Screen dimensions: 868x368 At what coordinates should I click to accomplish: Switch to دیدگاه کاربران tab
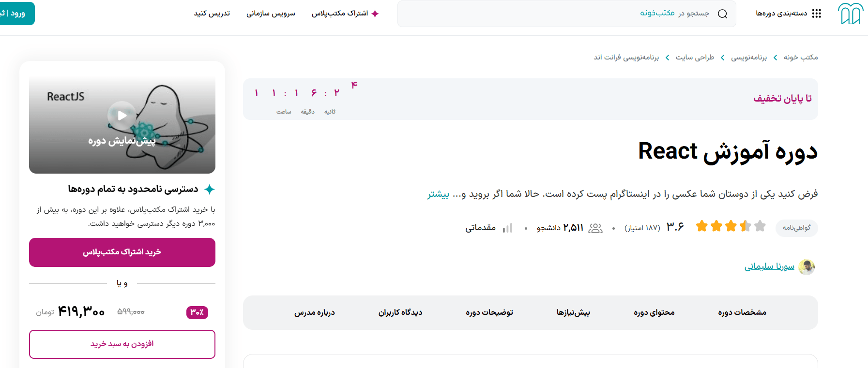pyautogui.click(x=400, y=312)
